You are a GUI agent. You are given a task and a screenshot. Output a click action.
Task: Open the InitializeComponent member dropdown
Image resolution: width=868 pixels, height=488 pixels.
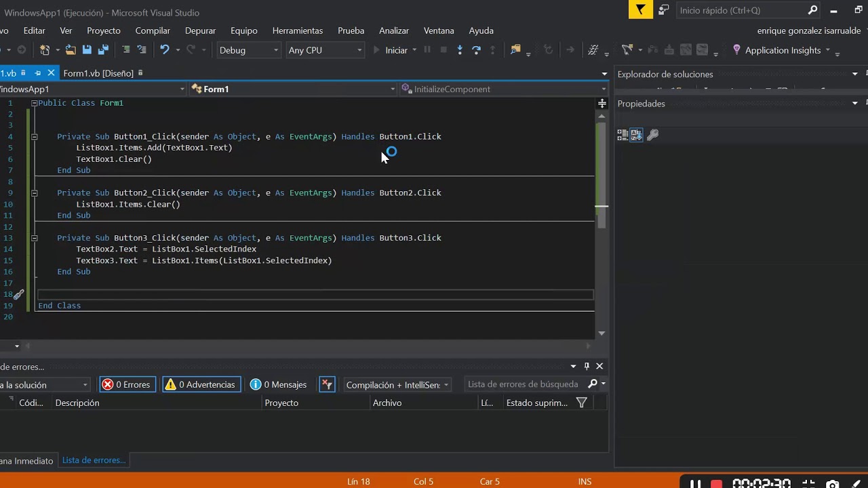[504, 89]
